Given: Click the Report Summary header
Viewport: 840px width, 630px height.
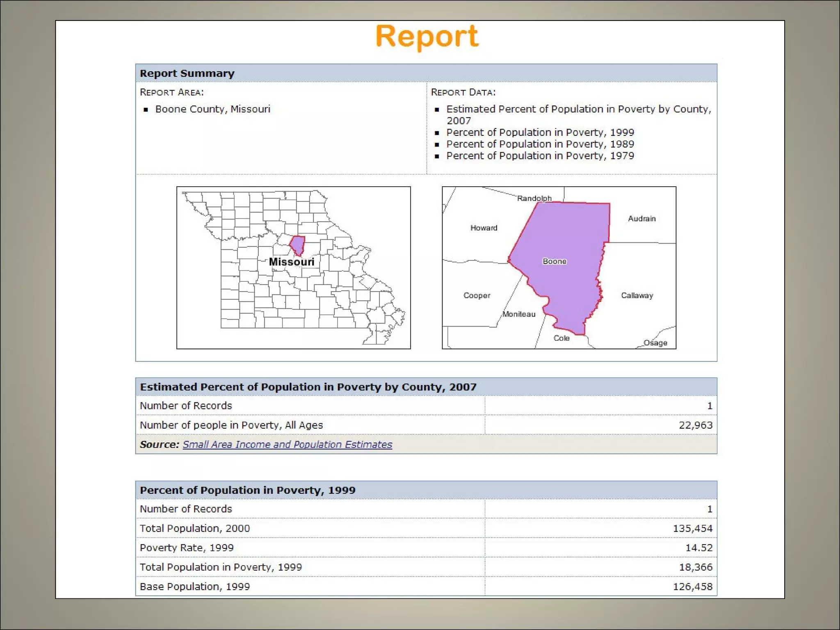Looking at the screenshot, I should [187, 73].
